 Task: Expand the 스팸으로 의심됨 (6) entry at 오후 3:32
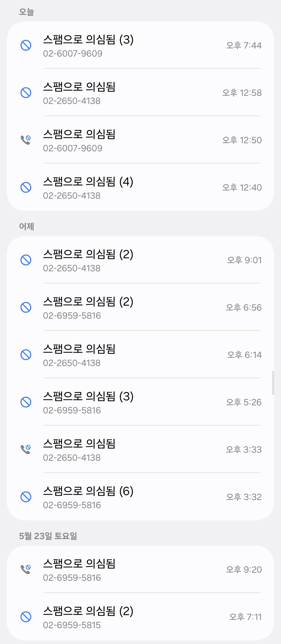click(x=140, y=497)
